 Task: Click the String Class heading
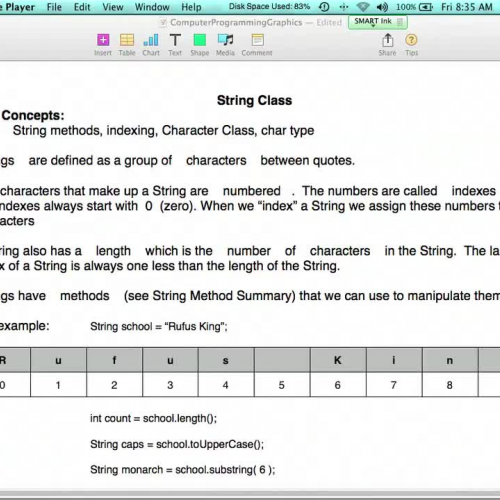point(254,100)
